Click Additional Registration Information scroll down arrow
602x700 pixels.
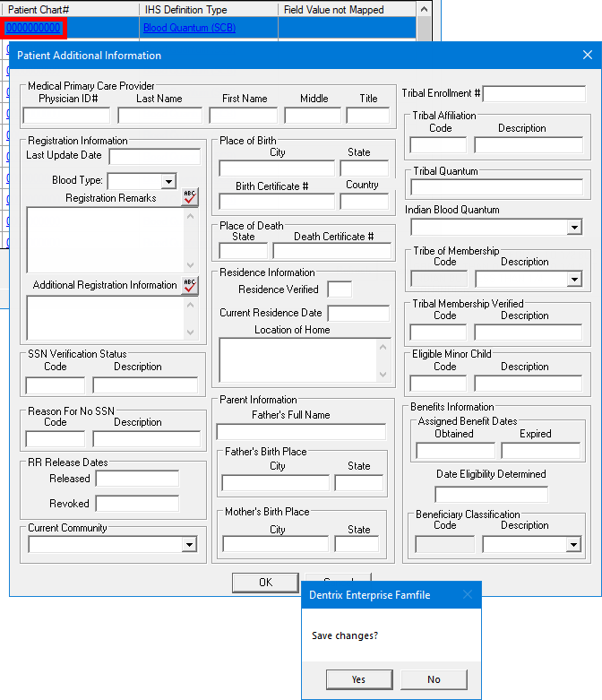click(x=191, y=333)
